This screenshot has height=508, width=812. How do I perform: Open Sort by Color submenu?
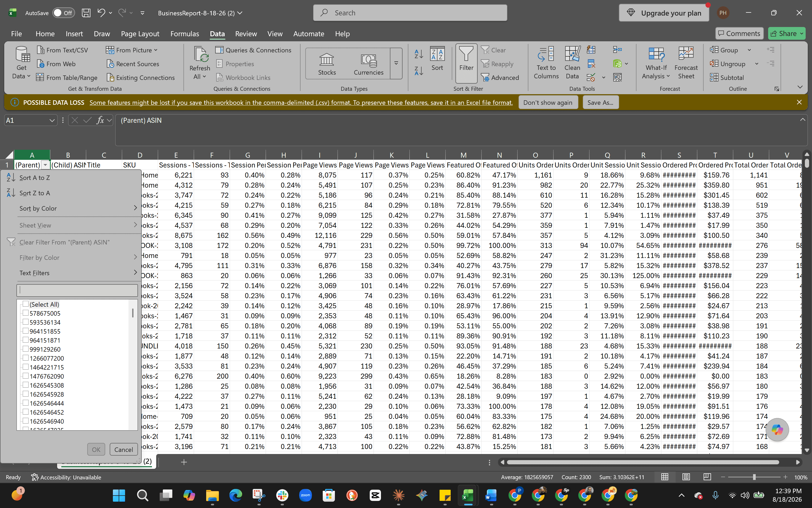[71, 208]
